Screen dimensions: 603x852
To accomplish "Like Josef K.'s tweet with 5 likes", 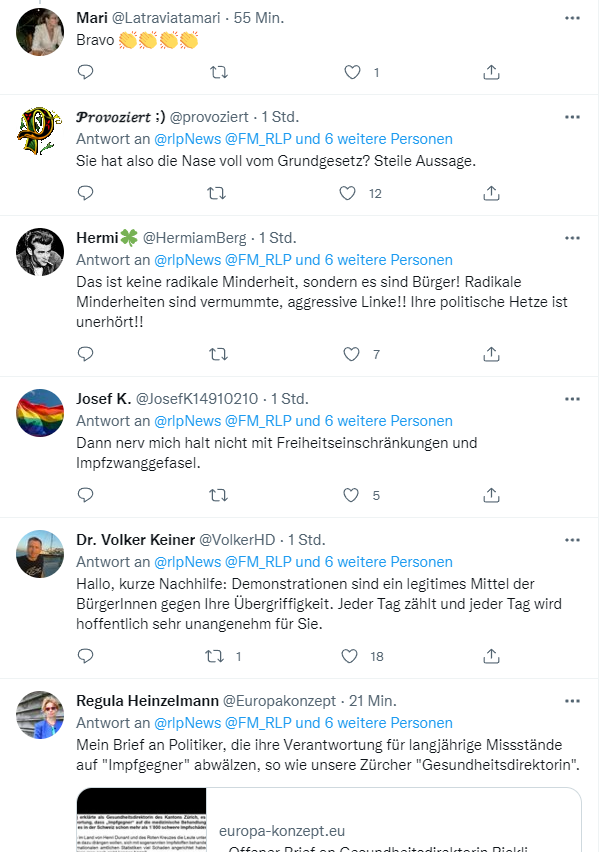I will (352, 495).
